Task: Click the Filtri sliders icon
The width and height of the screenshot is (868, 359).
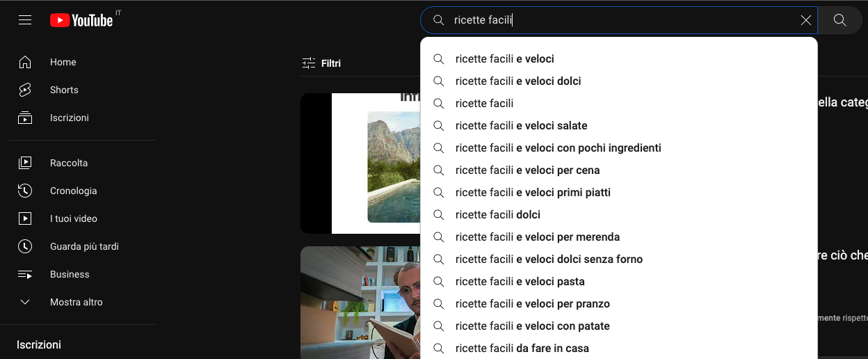Action: pyautogui.click(x=309, y=63)
